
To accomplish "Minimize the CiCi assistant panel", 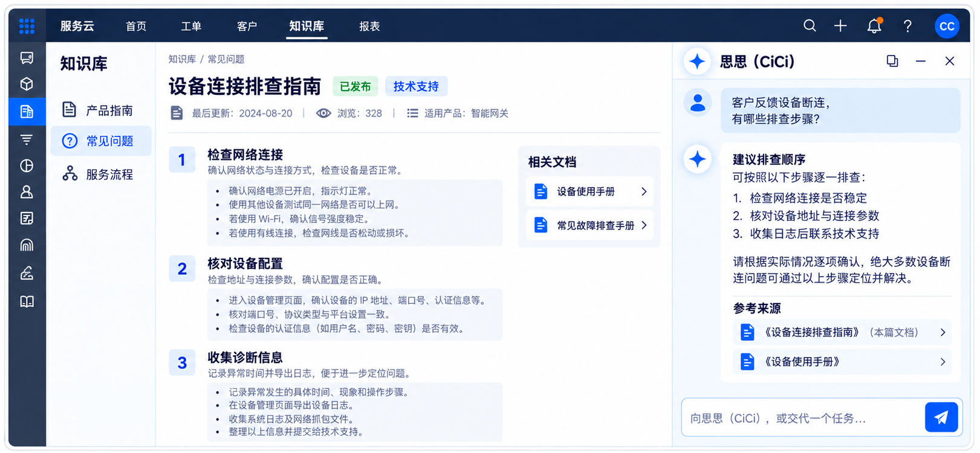I will [921, 61].
